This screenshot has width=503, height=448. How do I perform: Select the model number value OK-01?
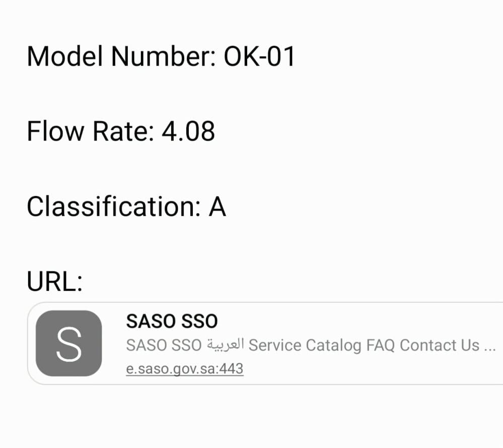(x=259, y=56)
